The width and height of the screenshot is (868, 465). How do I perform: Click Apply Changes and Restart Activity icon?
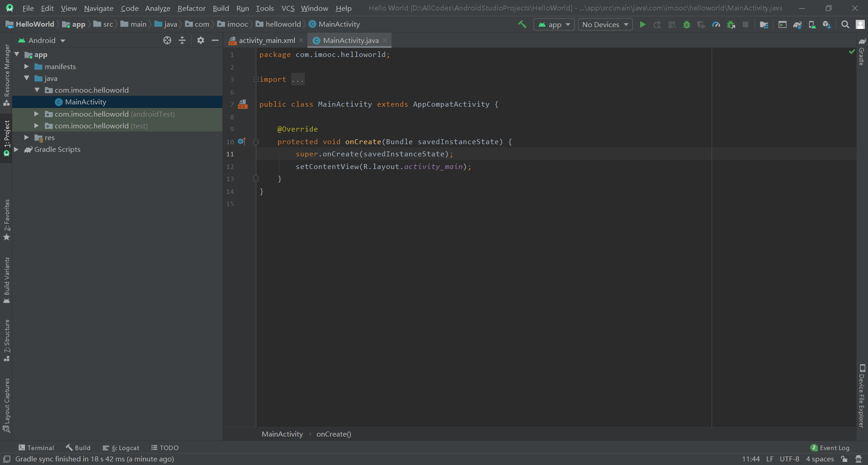[657, 24]
